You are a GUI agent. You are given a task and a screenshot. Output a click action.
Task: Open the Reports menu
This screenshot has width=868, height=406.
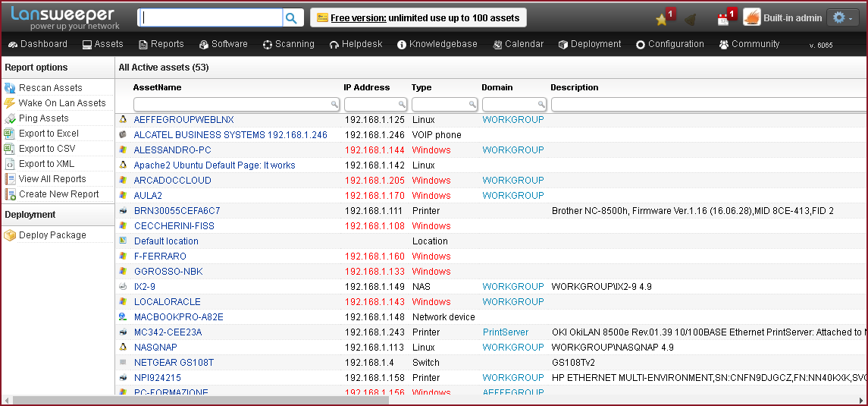(x=161, y=44)
